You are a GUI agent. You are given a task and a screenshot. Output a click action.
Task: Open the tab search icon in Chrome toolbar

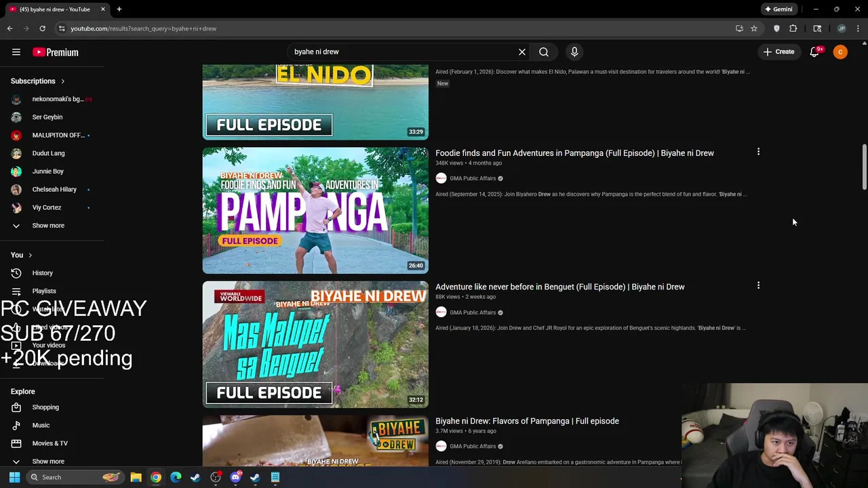tap(817, 28)
